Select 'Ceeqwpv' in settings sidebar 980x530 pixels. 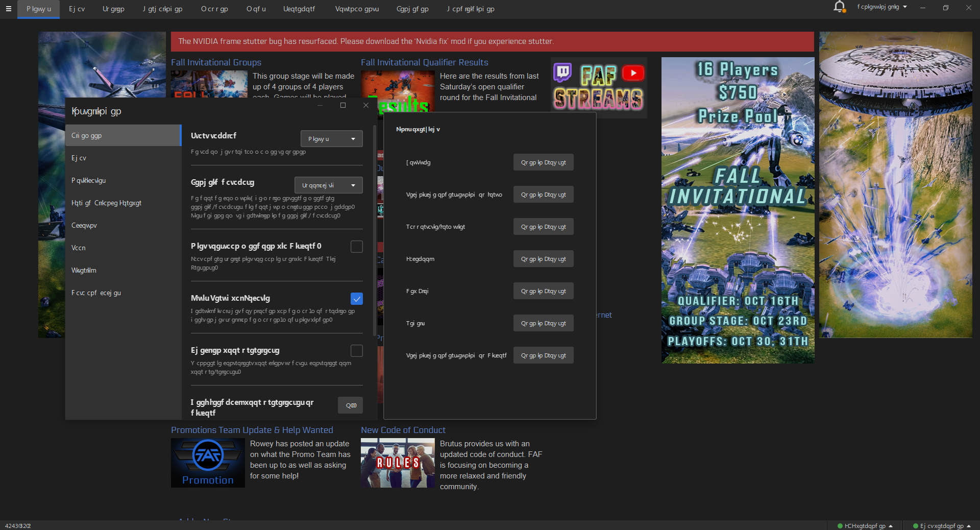pyautogui.click(x=123, y=226)
